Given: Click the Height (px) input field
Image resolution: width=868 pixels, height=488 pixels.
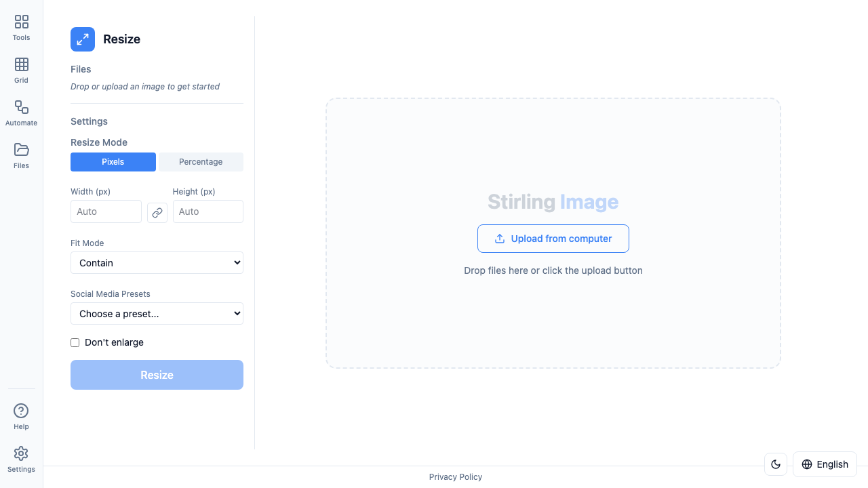Looking at the screenshot, I should tap(208, 211).
